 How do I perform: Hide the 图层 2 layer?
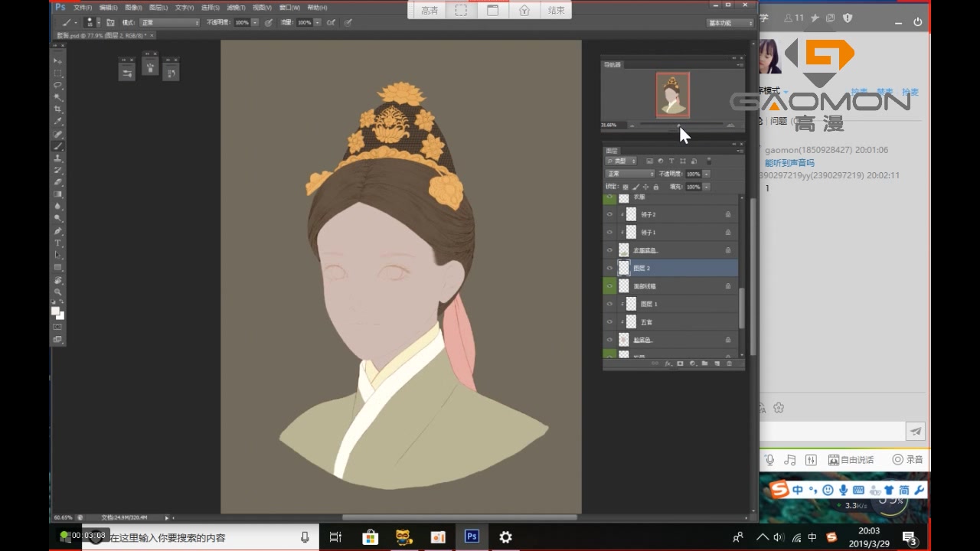coord(609,268)
